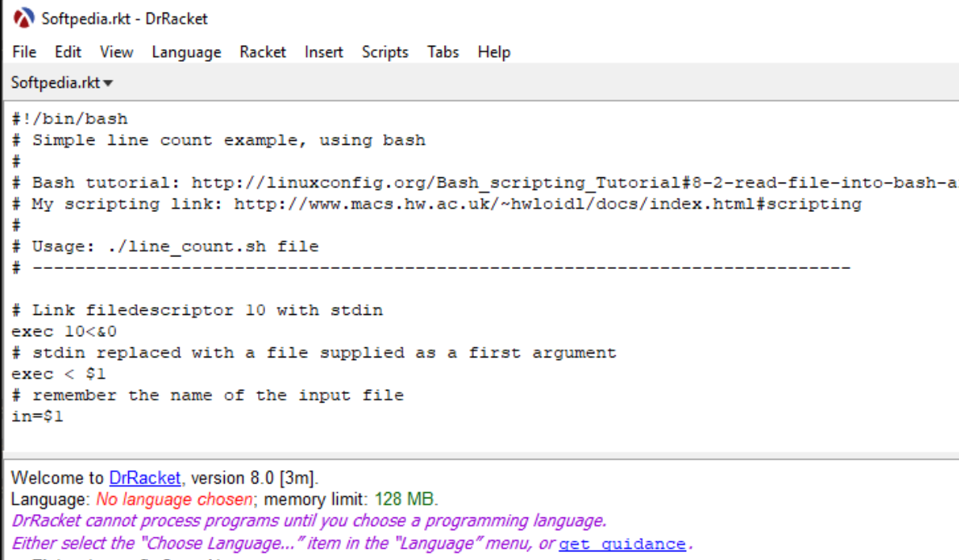Open the Help menu
This screenshot has width=959, height=560.
pyautogui.click(x=494, y=52)
